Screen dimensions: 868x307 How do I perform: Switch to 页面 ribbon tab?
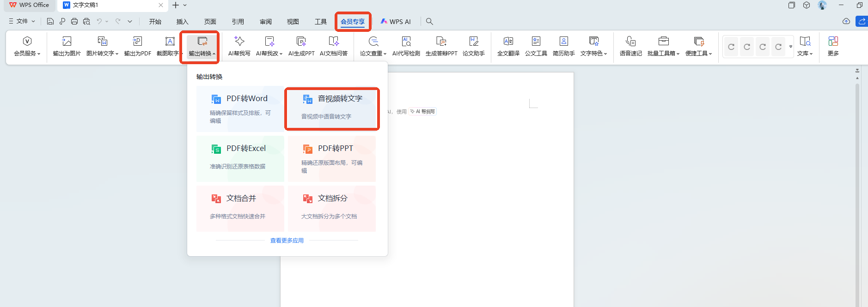click(210, 22)
